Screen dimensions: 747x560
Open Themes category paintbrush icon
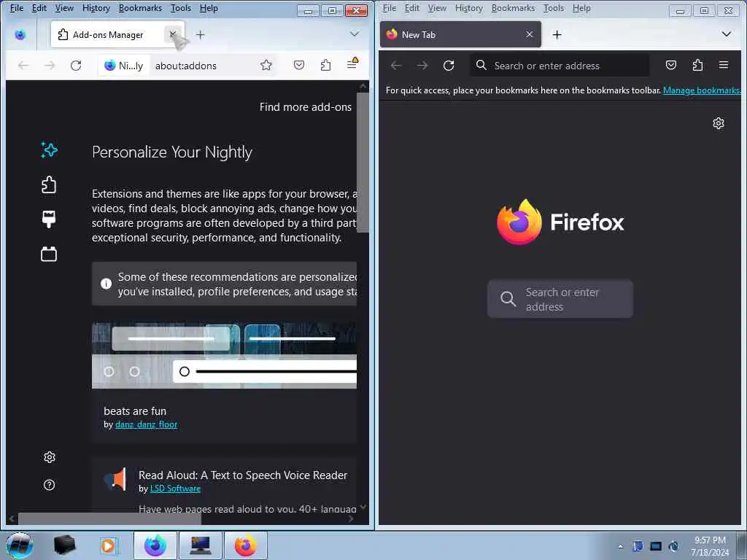[49, 219]
